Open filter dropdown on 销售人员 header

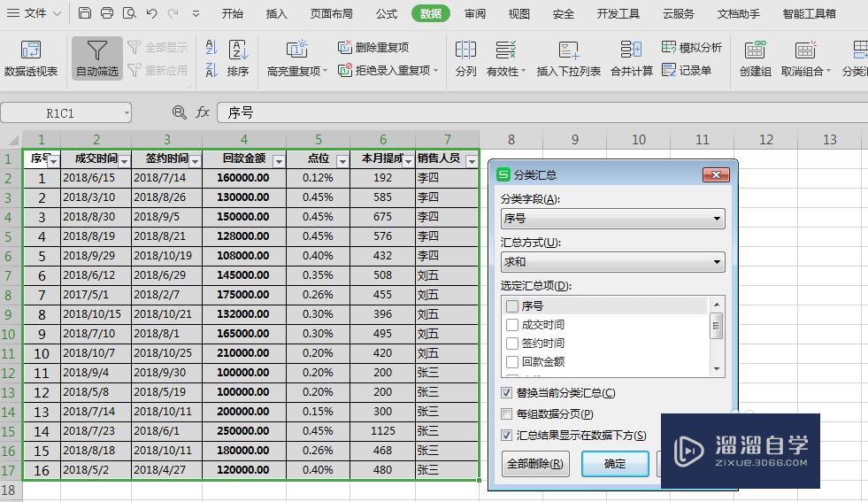(x=472, y=161)
